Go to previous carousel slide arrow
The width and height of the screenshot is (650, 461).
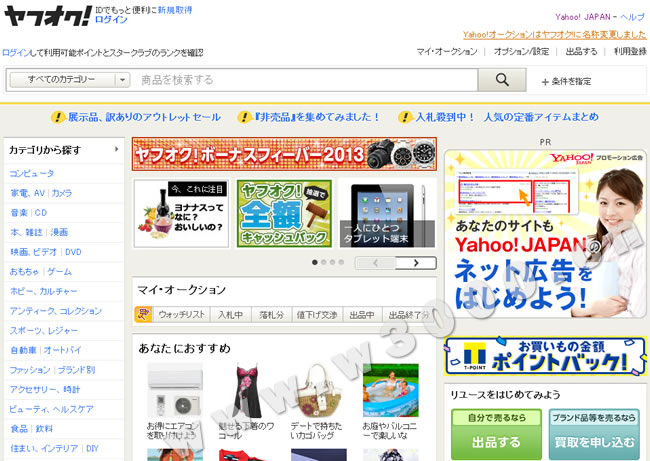(376, 263)
